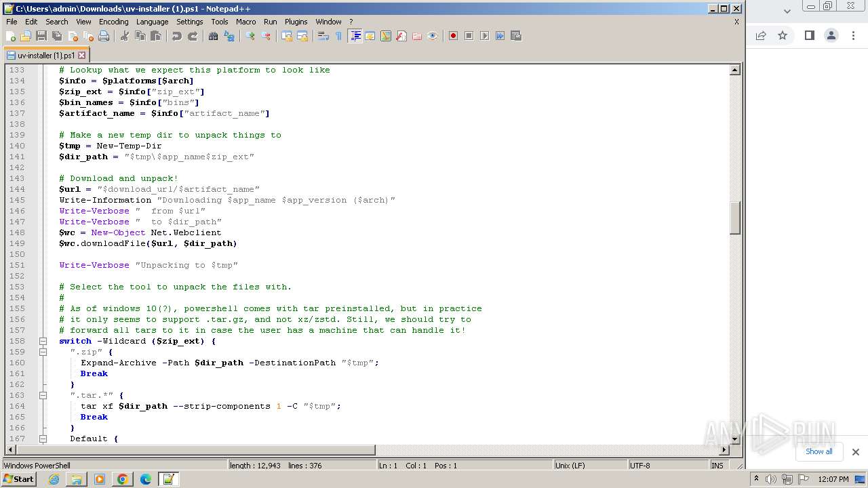Click the Replace toolbar icon
The image size is (868, 488).
coord(229,36)
